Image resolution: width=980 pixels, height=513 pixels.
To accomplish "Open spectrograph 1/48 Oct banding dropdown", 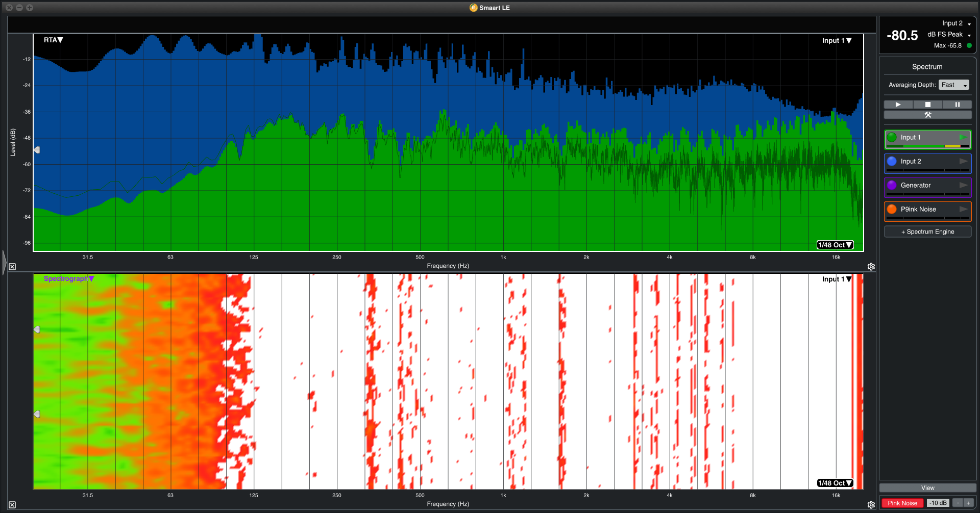I will (x=835, y=483).
